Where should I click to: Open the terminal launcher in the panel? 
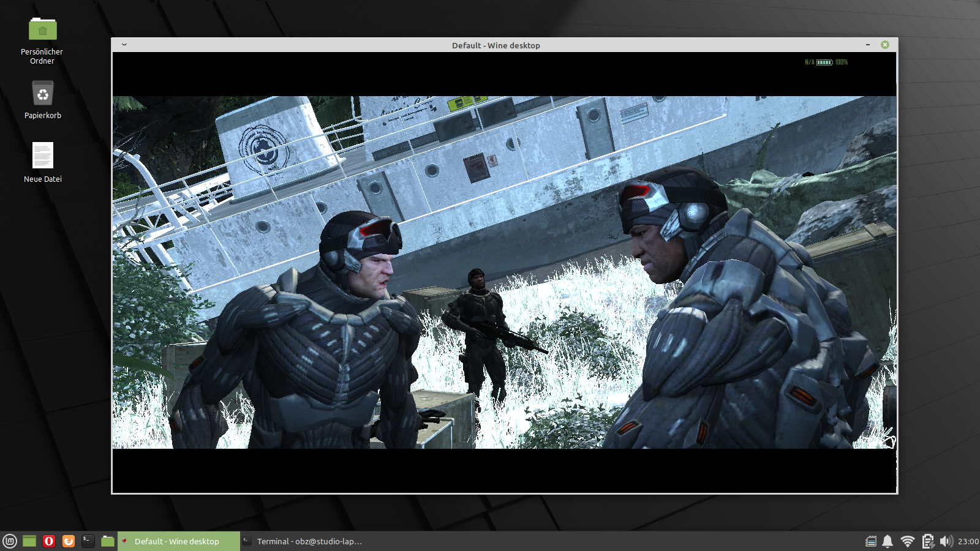88,541
